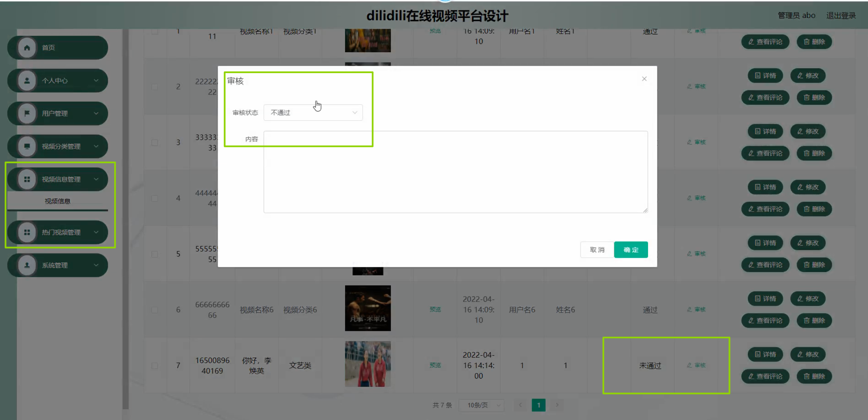Open the 10条/页 page size dropdown
868x420 pixels.
pyautogui.click(x=481, y=405)
